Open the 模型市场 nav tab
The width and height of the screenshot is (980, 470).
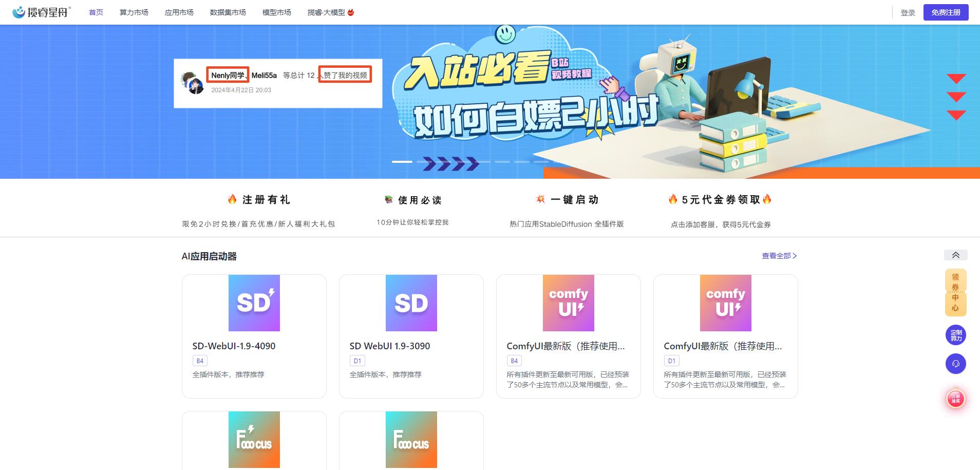pos(276,12)
